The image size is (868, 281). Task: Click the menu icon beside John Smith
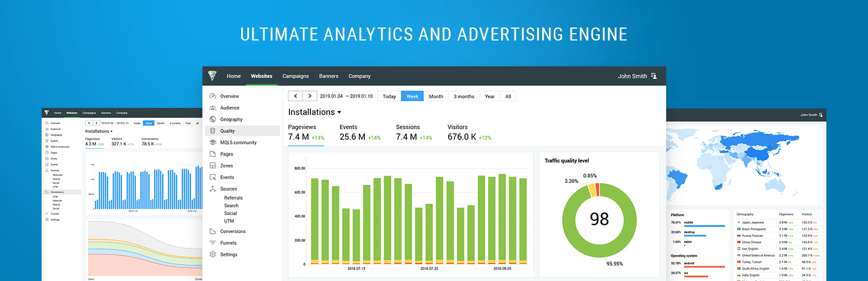(654, 76)
